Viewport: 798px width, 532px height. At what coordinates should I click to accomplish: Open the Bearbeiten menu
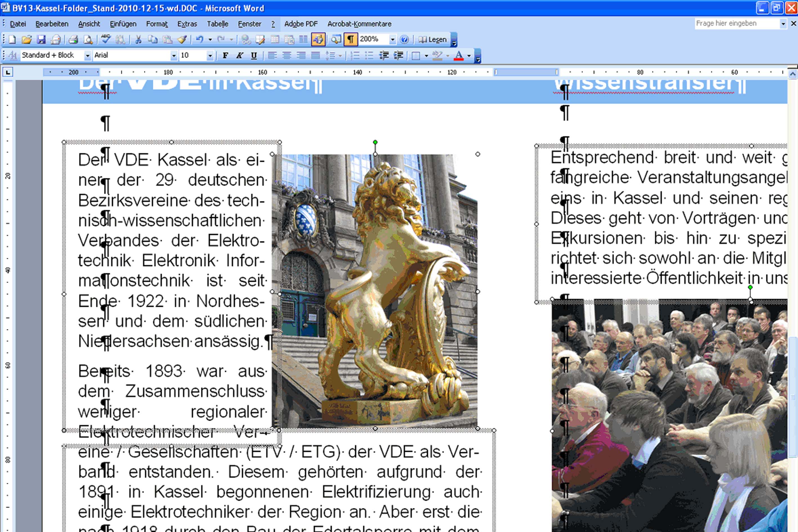pyautogui.click(x=52, y=24)
